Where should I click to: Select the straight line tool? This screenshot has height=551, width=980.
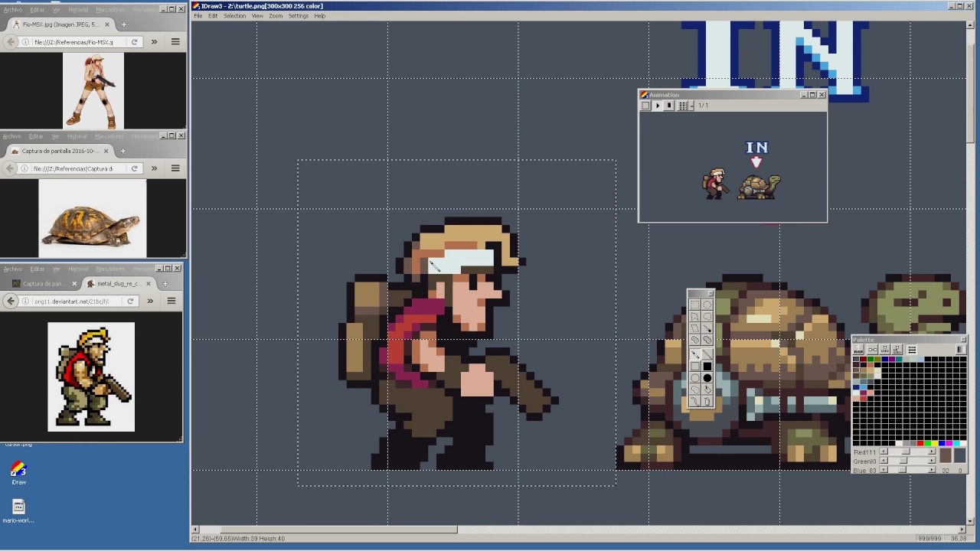(x=707, y=354)
